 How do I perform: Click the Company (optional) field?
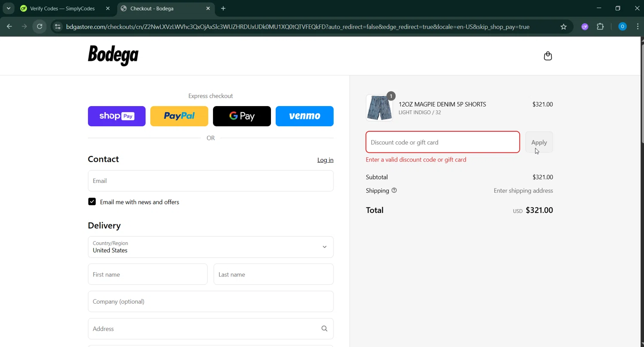[x=211, y=301]
